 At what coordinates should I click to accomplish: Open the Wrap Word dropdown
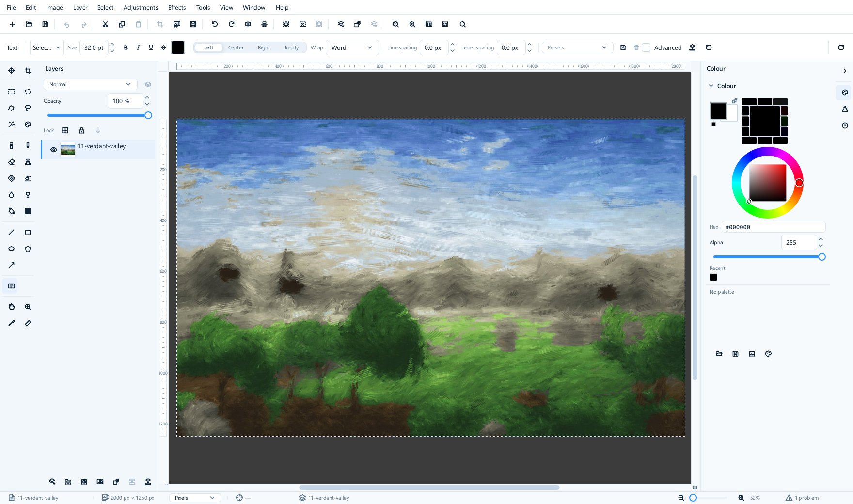tap(352, 47)
